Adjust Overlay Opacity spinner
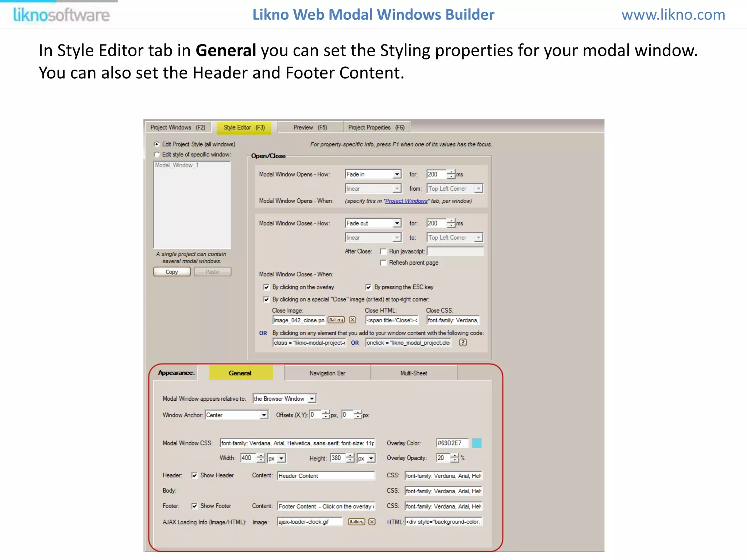 point(454,458)
